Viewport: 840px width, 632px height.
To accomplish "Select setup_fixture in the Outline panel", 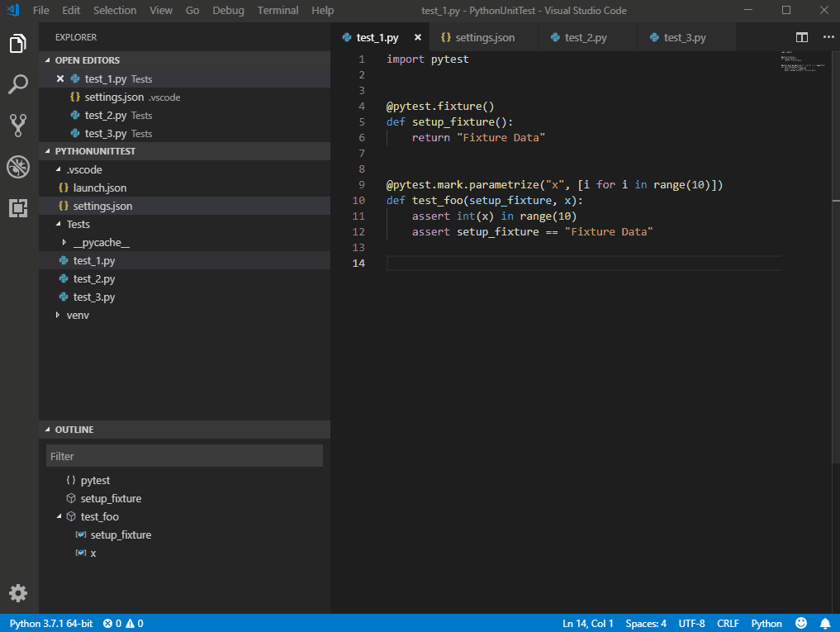I will pos(111,498).
